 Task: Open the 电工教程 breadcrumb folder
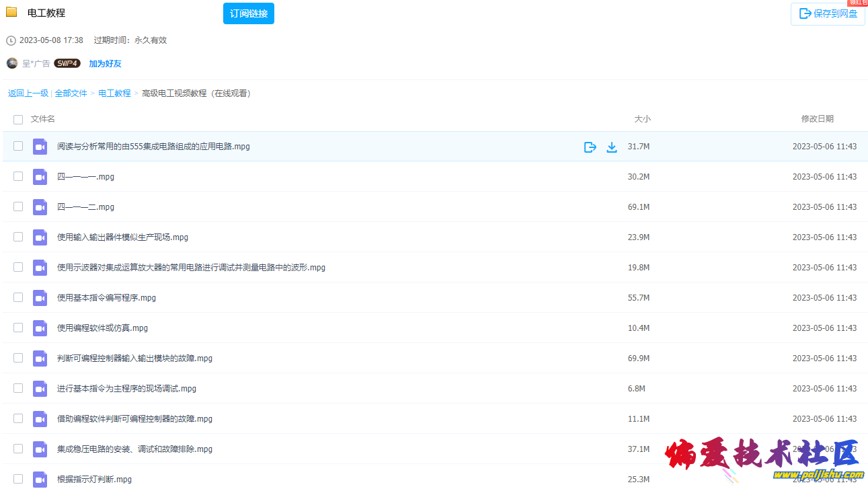(x=114, y=93)
